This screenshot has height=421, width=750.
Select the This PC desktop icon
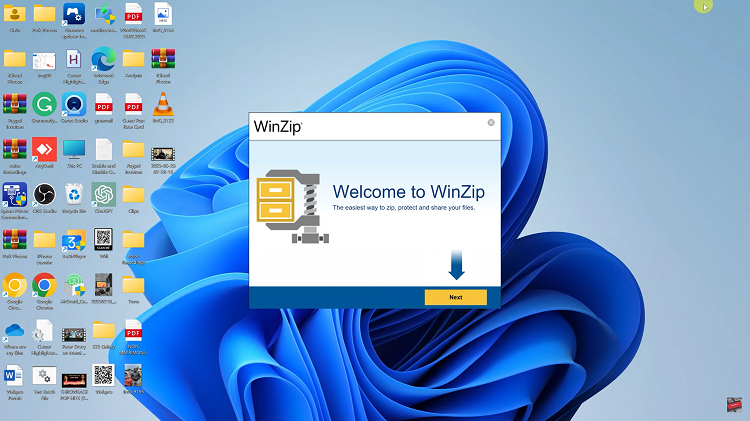74,150
